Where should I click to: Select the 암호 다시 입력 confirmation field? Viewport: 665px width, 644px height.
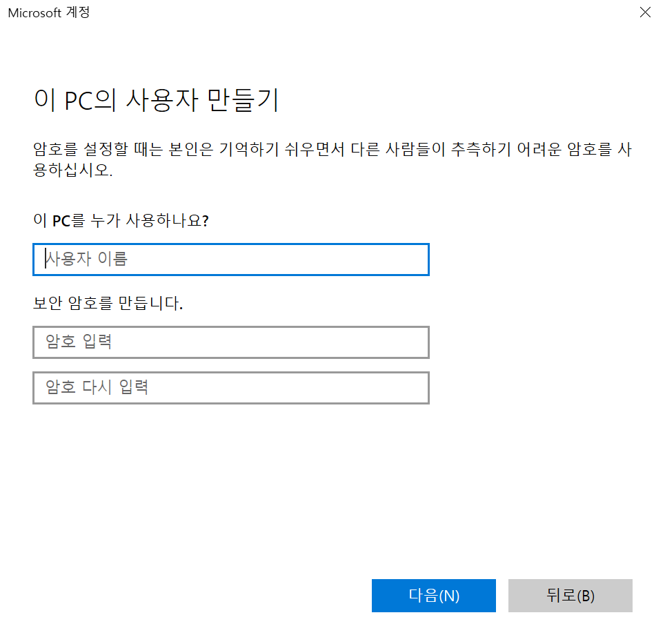coord(231,388)
